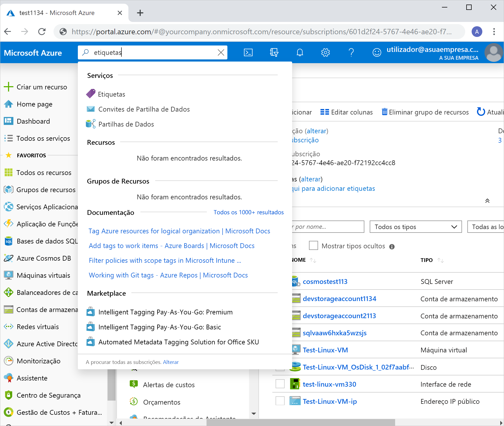Open Máquinas virtuais in sidebar
This screenshot has height=426, width=504.
(x=43, y=275)
